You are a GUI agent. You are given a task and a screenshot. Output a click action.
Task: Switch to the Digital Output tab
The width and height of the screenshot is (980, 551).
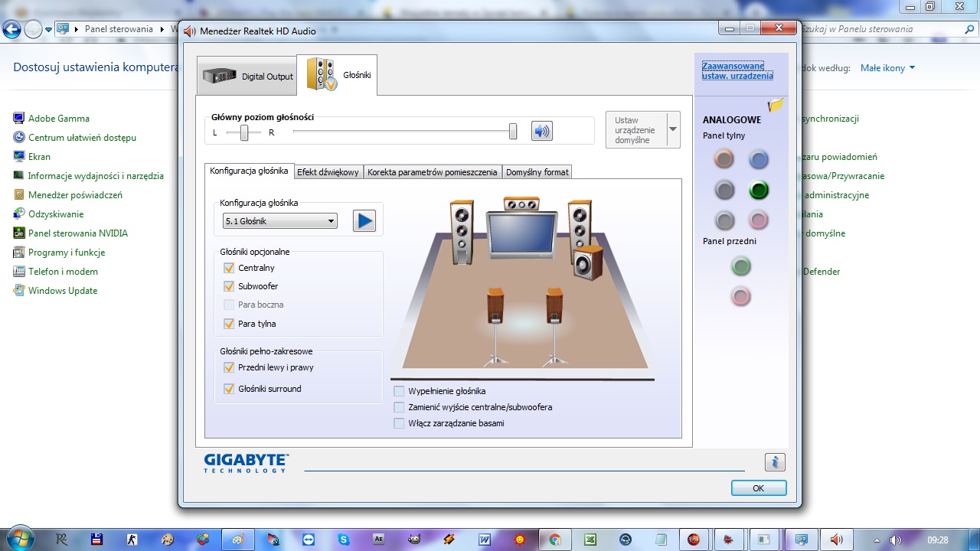coord(247,77)
